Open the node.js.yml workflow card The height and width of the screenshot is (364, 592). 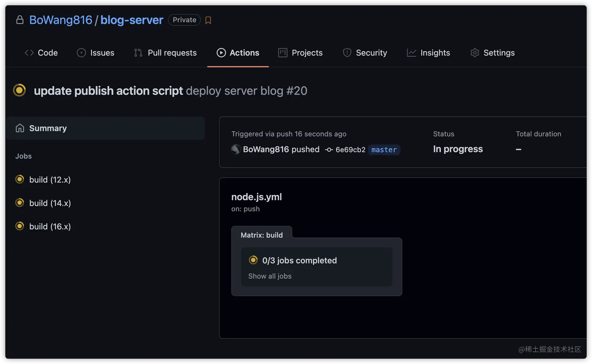pos(256,197)
